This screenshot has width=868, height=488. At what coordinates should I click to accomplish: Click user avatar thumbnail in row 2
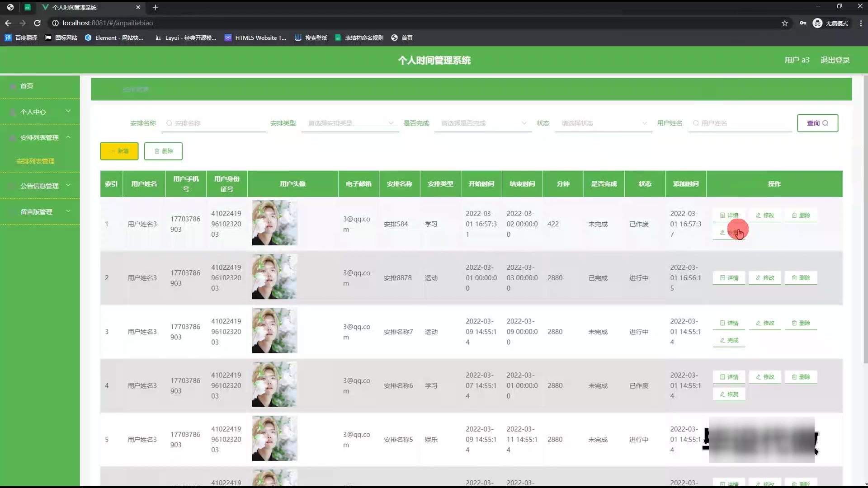coord(274,277)
